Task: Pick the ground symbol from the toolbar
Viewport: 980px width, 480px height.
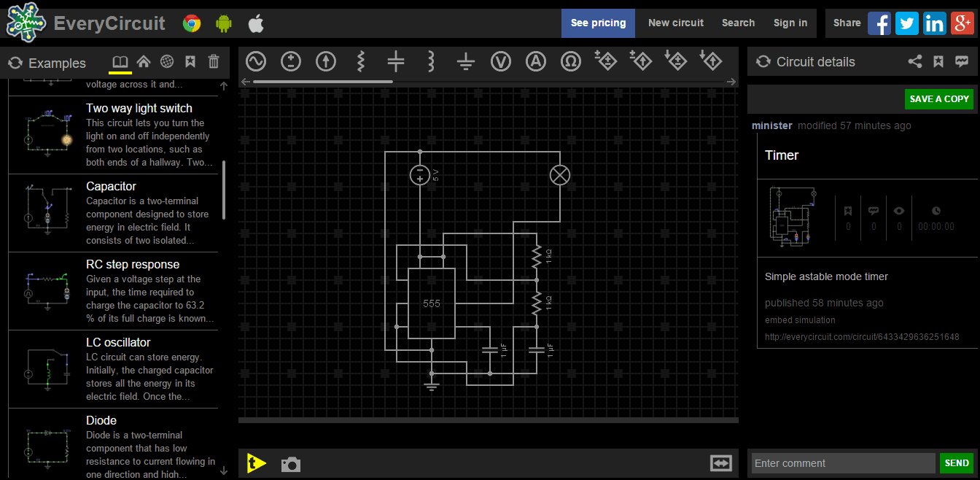Action: pos(466,61)
